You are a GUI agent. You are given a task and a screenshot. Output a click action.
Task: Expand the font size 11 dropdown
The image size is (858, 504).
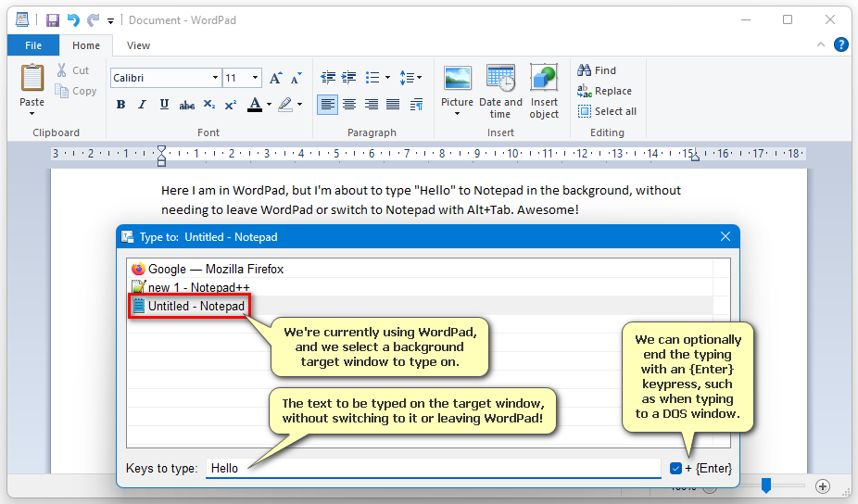[x=255, y=78]
